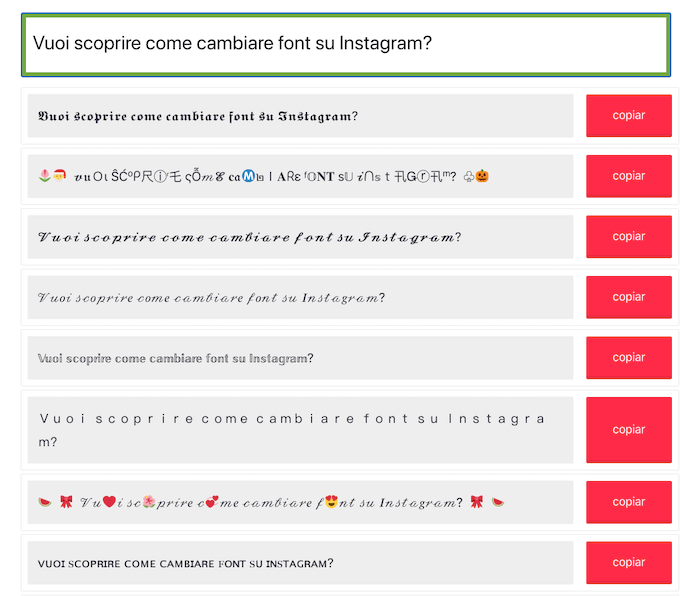
Task: Copy the thin cursive script version
Action: [x=628, y=297]
